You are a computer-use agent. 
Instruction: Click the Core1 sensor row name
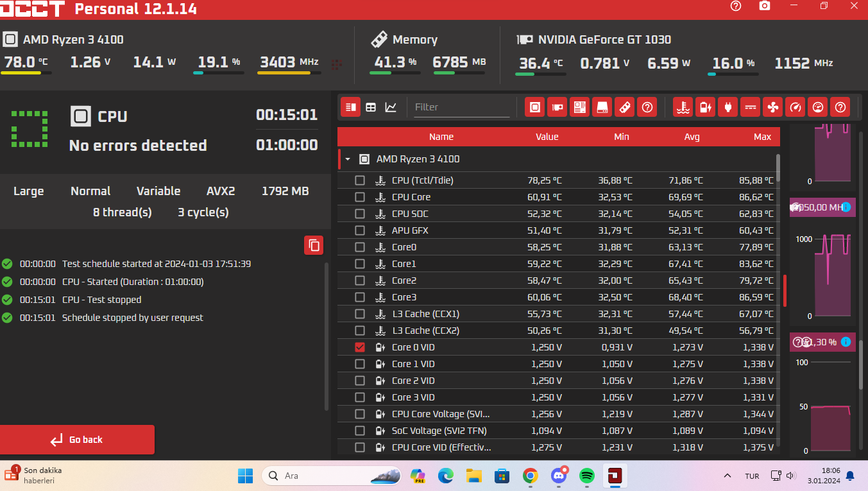coord(404,264)
